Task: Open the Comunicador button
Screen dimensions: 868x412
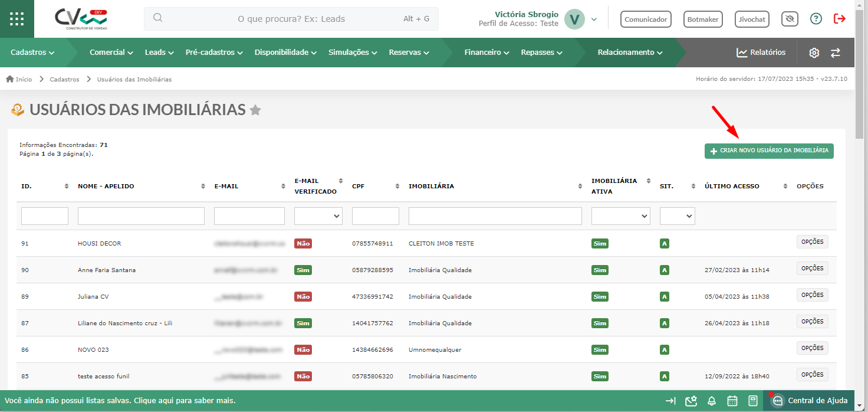Action: point(646,19)
